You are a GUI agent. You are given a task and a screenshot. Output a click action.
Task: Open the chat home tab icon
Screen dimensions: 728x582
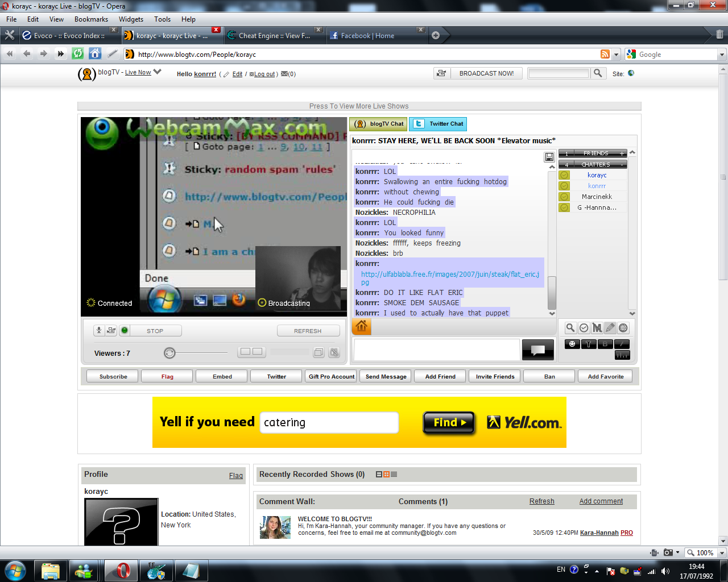[x=362, y=326]
